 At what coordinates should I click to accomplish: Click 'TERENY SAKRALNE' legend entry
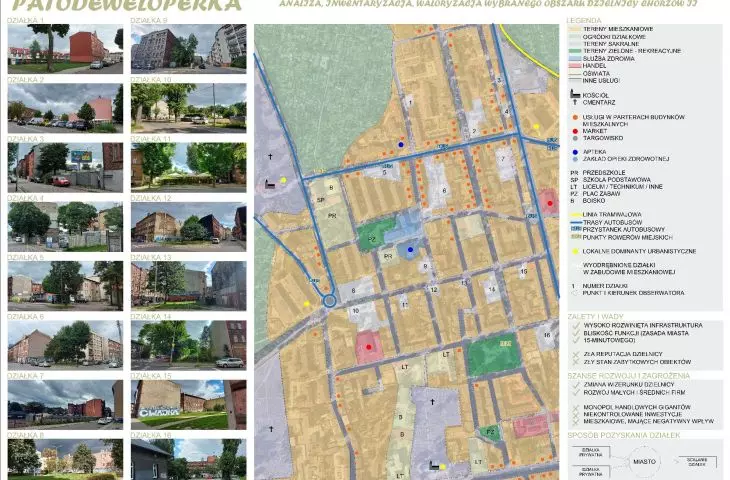click(x=611, y=44)
